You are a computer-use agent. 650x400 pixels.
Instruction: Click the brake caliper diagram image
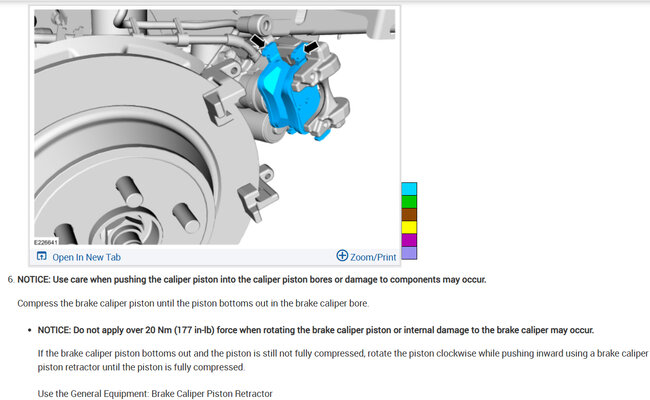click(214, 127)
